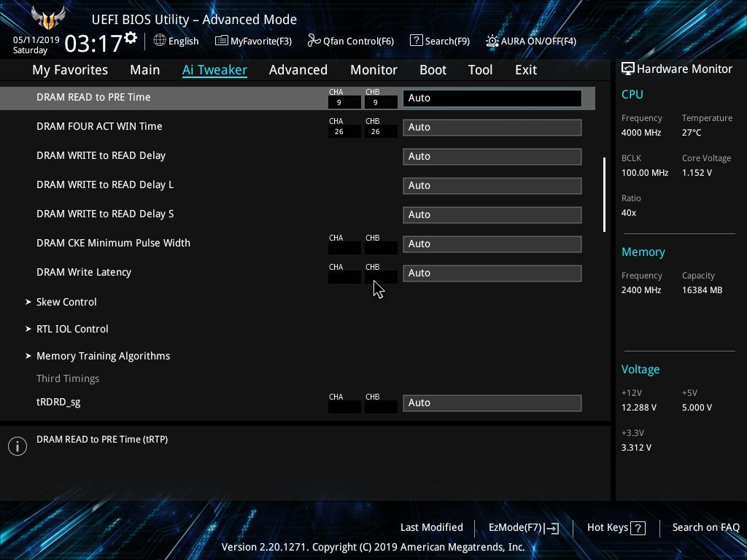The image size is (747, 560).
Task: Open MyFavorite(F3) list icon
Action: tap(222, 41)
